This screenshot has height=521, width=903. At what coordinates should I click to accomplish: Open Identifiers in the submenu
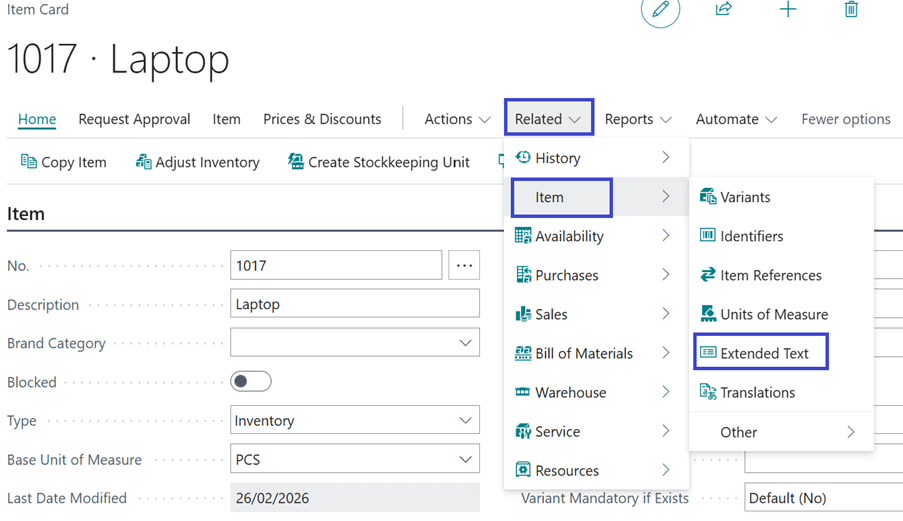point(751,236)
